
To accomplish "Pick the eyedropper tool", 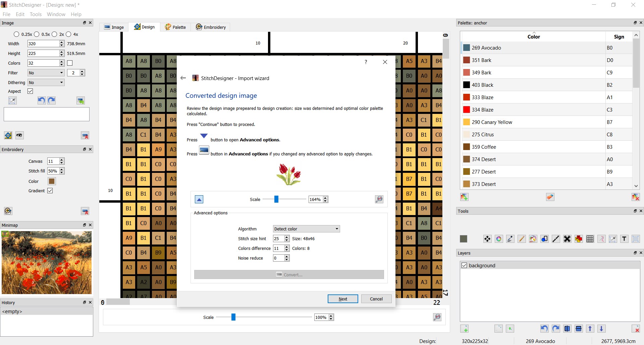I will pos(510,239).
